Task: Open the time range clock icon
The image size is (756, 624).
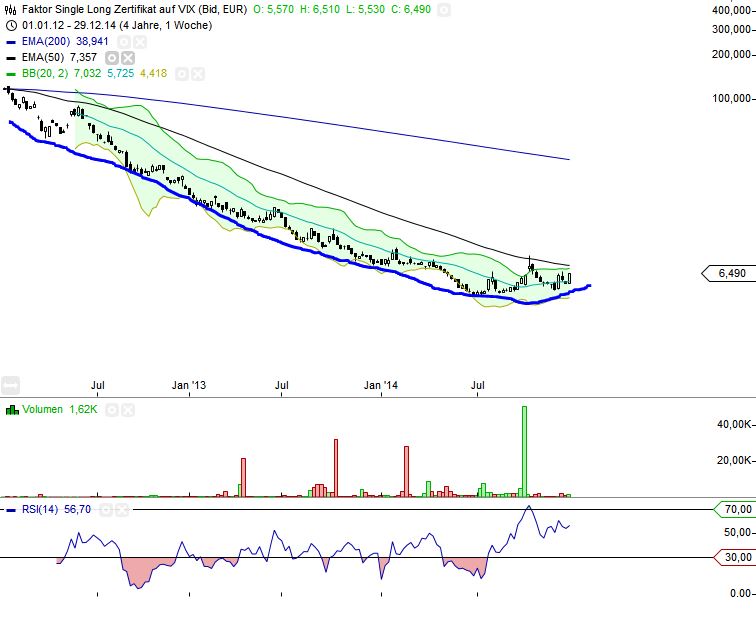Action: click(x=11, y=26)
